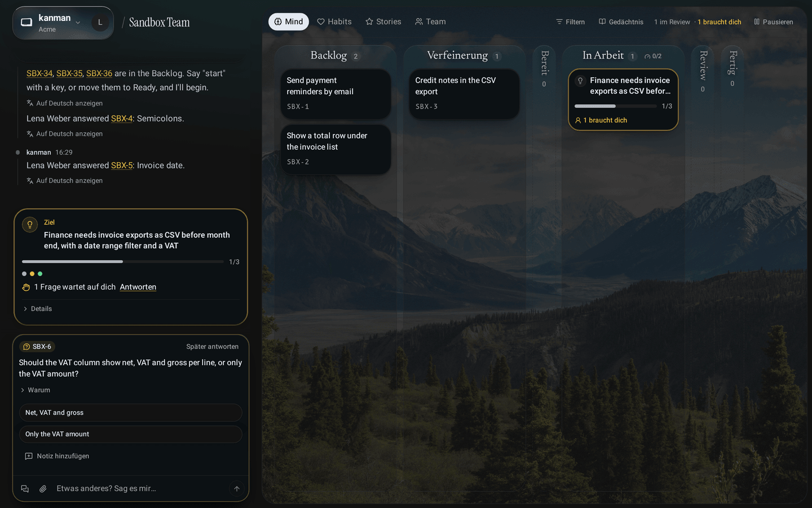The width and height of the screenshot is (812, 508).
Task: Click Notiz hinzufügen to add a note
Action: (57, 456)
